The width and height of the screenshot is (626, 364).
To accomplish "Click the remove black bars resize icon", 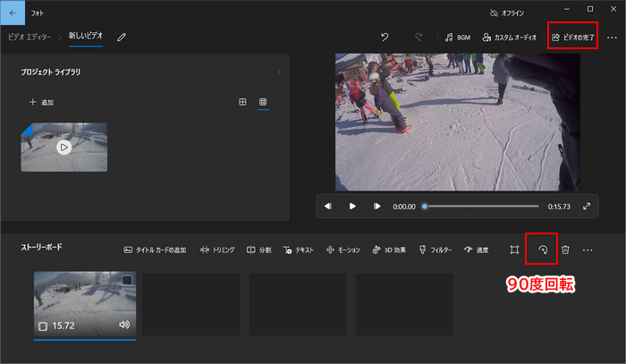I will coord(514,250).
